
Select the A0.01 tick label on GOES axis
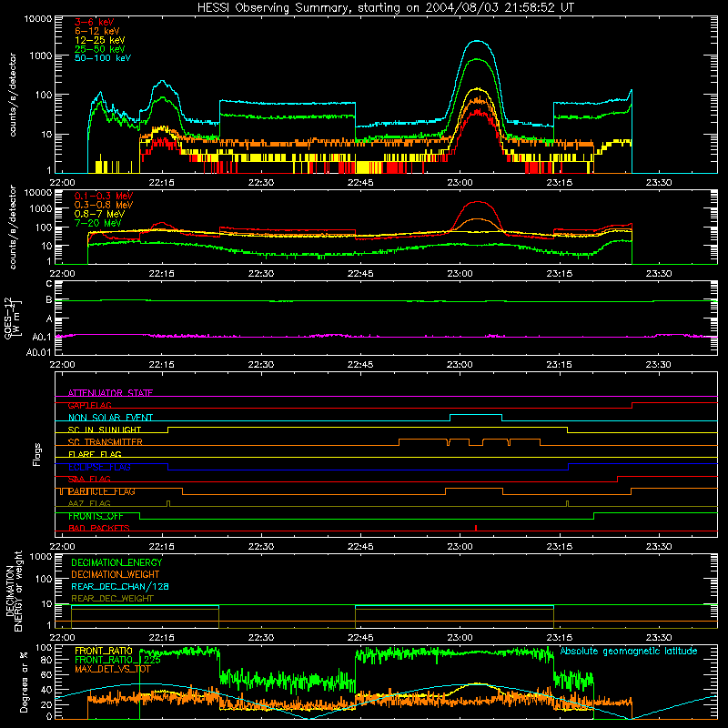tap(39, 352)
